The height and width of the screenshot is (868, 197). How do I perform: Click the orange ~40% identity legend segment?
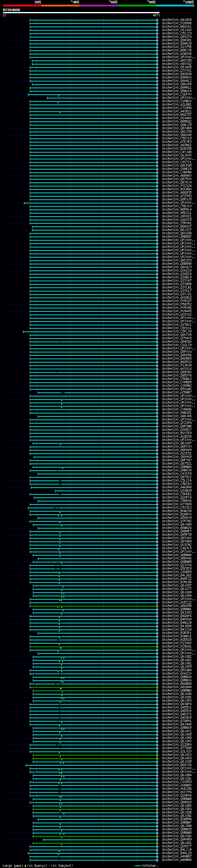60,6
